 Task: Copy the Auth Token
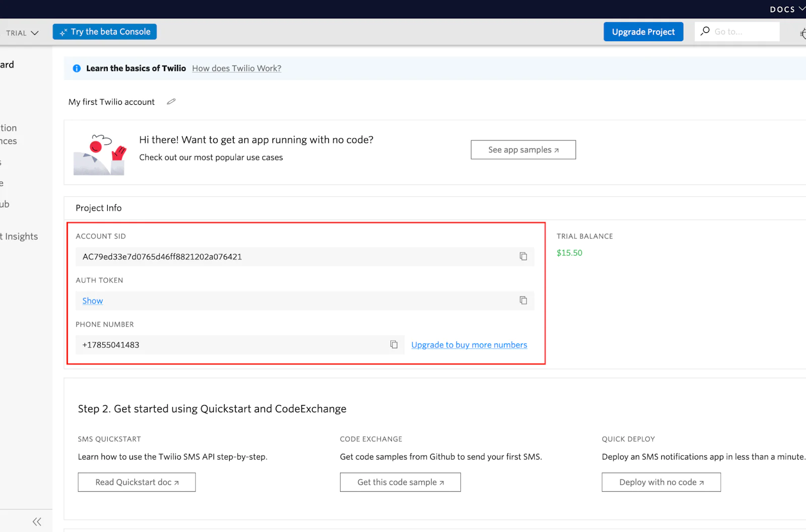(523, 300)
